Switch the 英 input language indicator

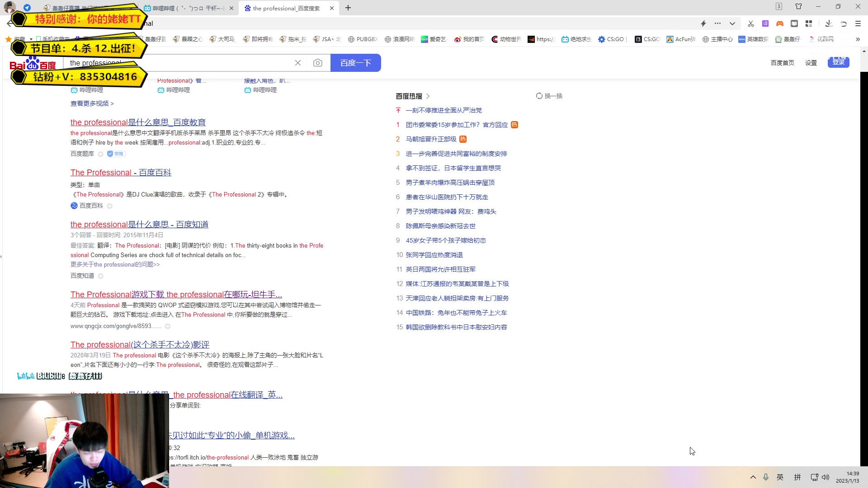pos(780,477)
